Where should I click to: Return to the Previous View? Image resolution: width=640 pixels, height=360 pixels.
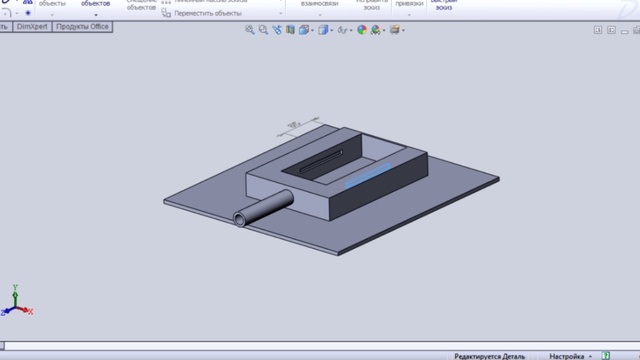pyautogui.click(x=277, y=30)
